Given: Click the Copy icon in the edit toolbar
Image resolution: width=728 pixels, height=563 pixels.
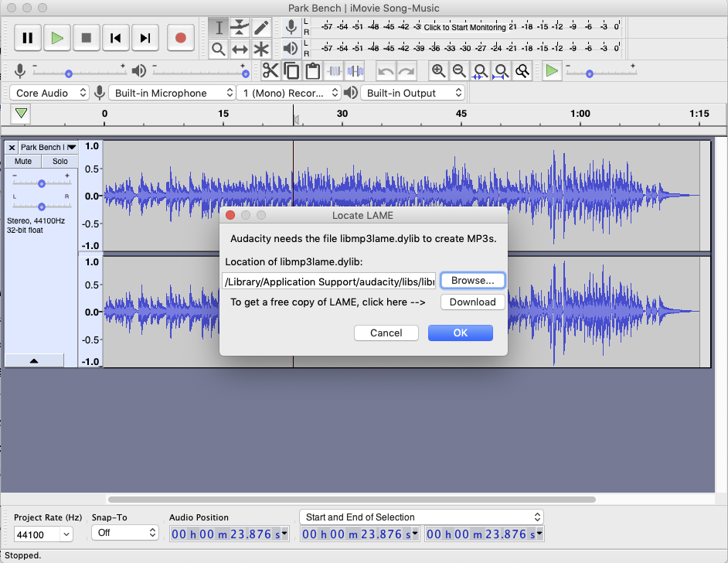Looking at the screenshot, I should pyautogui.click(x=291, y=71).
